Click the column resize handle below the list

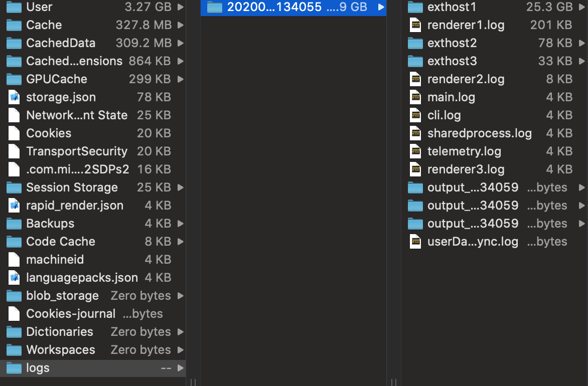tap(193, 382)
